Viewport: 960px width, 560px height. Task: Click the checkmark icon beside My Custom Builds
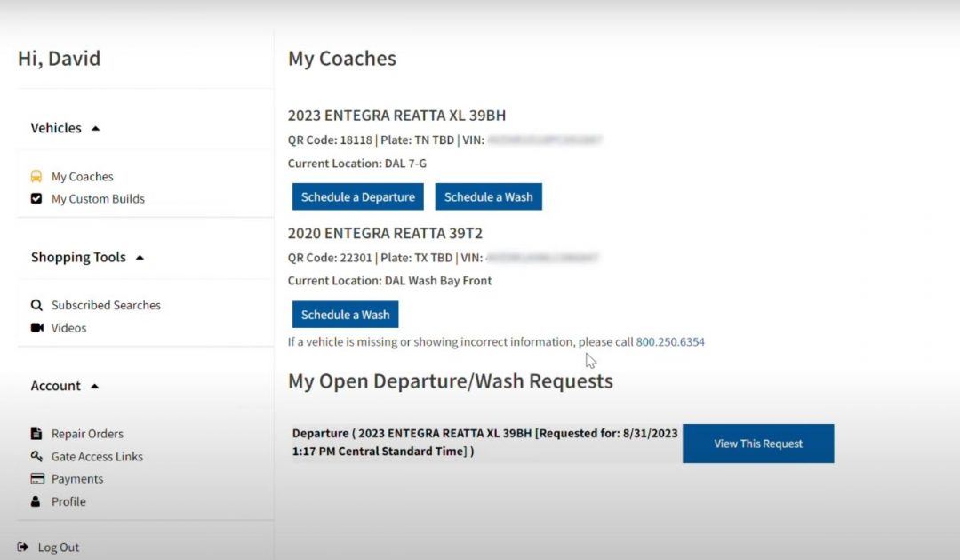pyautogui.click(x=36, y=199)
